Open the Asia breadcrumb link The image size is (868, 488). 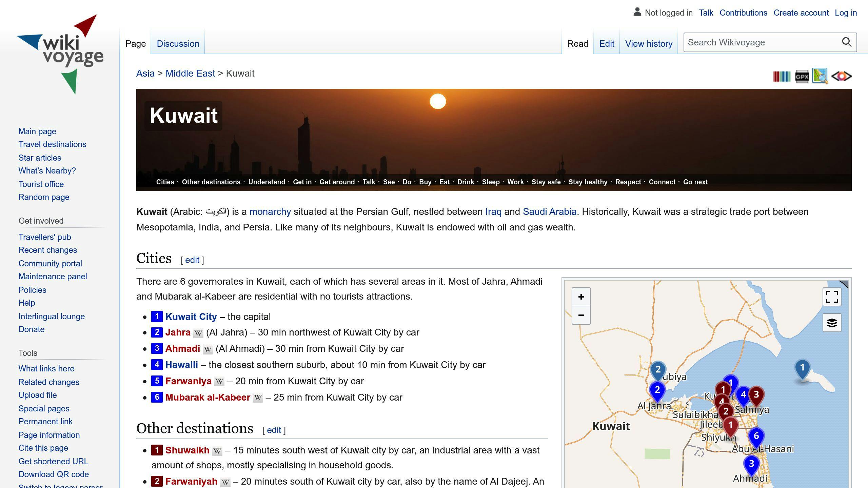(x=145, y=74)
